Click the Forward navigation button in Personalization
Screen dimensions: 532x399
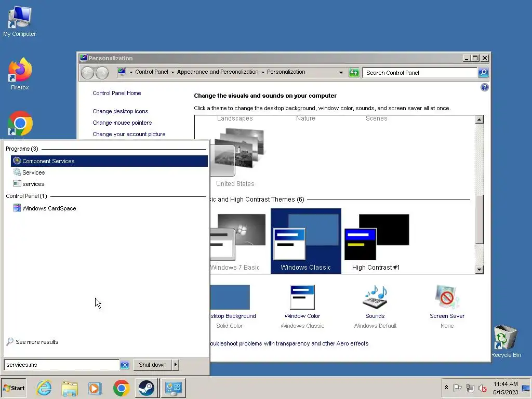[x=102, y=73]
